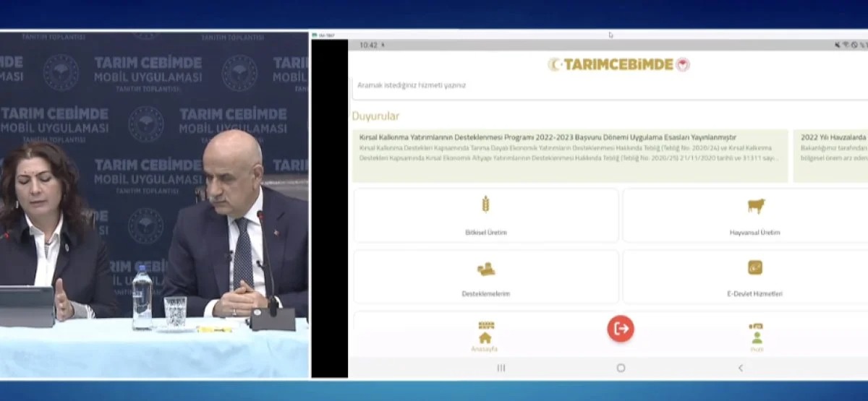Open the Hayvansal Üretim tile
The width and height of the screenshot is (868, 401).
(x=746, y=215)
